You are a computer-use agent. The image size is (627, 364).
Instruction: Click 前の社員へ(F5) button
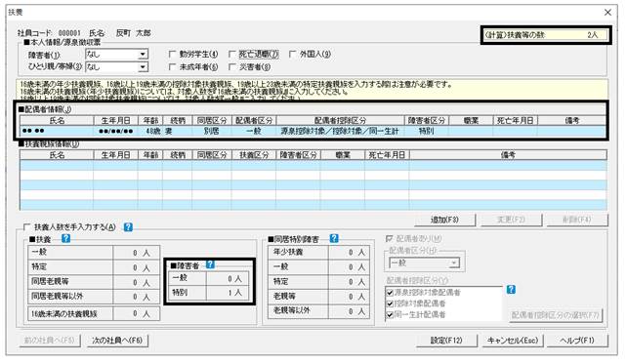click(50, 341)
